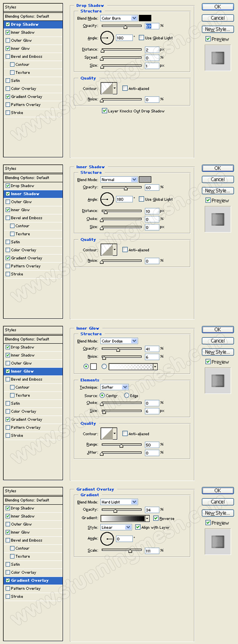Click the Gradient Overlay opacity field showing 34
The width and height of the screenshot is (238, 644).
[x=152, y=510]
